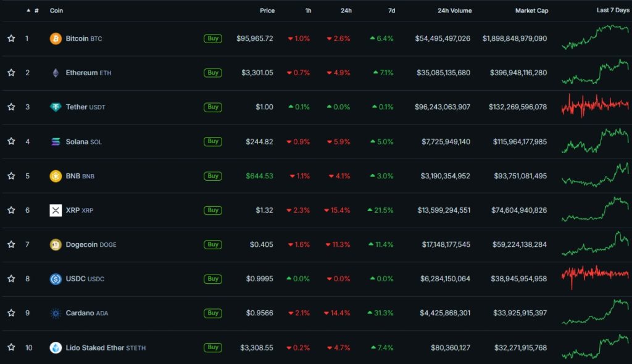Viewport: 632px width, 364px height.
Task: Open the Cardano ADA coin page
Action: pyautogui.click(x=87, y=313)
